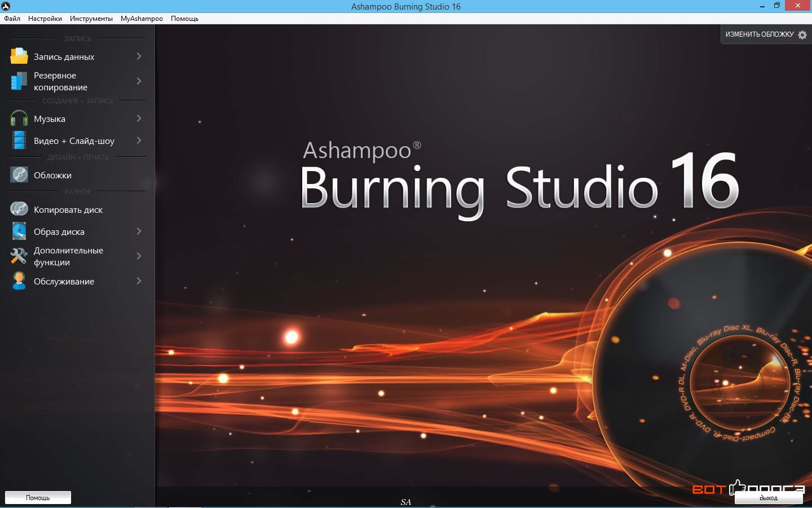Open the Настройки menu

coord(45,19)
